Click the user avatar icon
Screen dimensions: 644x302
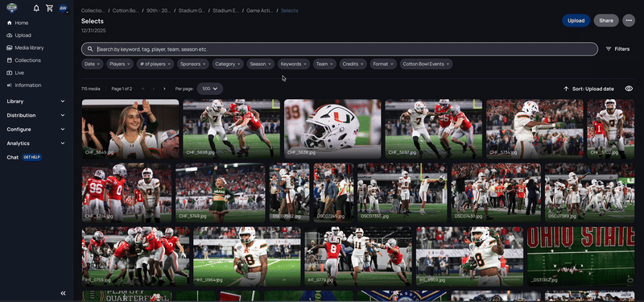[x=63, y=8]
